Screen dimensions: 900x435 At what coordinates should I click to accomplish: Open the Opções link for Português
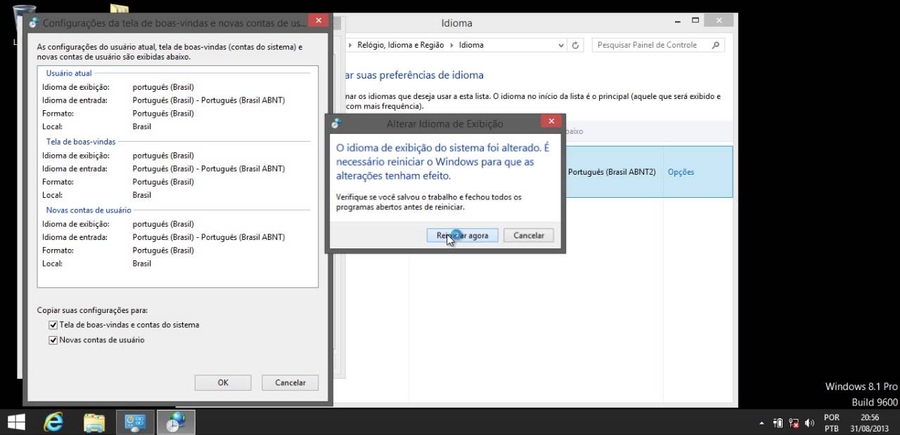click(x=680, y=172)
